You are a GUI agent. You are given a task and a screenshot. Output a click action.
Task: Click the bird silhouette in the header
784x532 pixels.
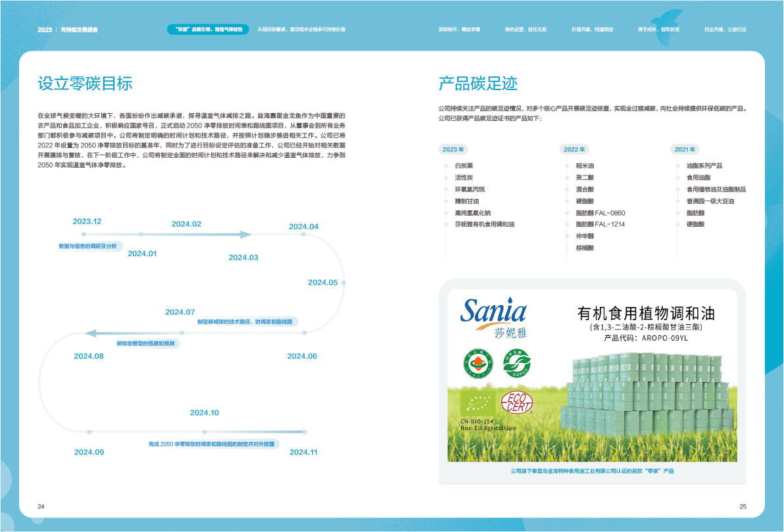[672, 19]
